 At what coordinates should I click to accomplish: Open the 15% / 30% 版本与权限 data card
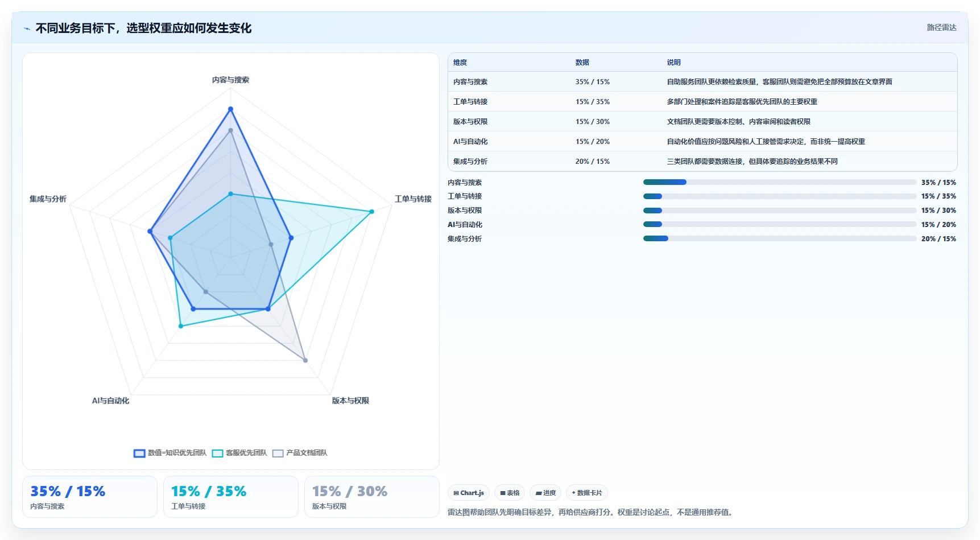click(x=372, y=497)
